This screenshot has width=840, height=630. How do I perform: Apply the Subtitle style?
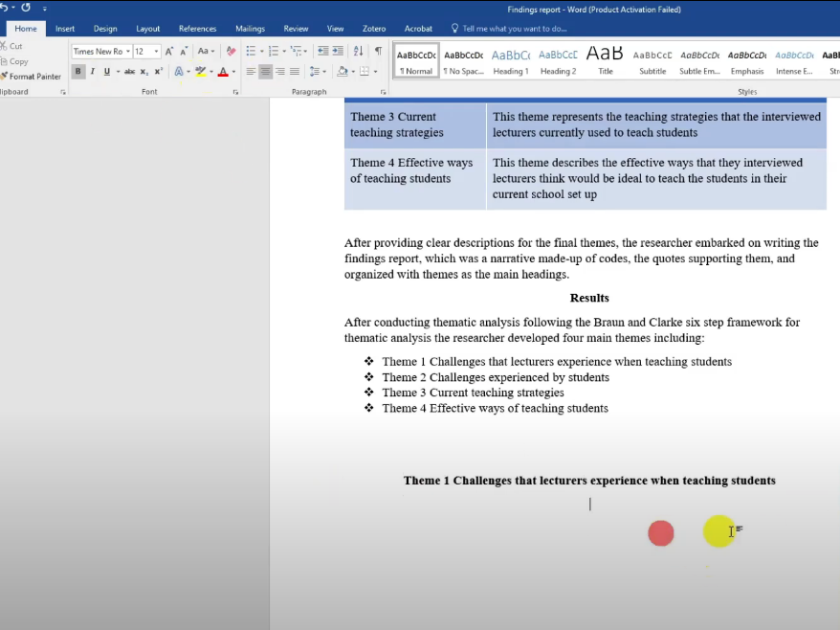[652, 60]
